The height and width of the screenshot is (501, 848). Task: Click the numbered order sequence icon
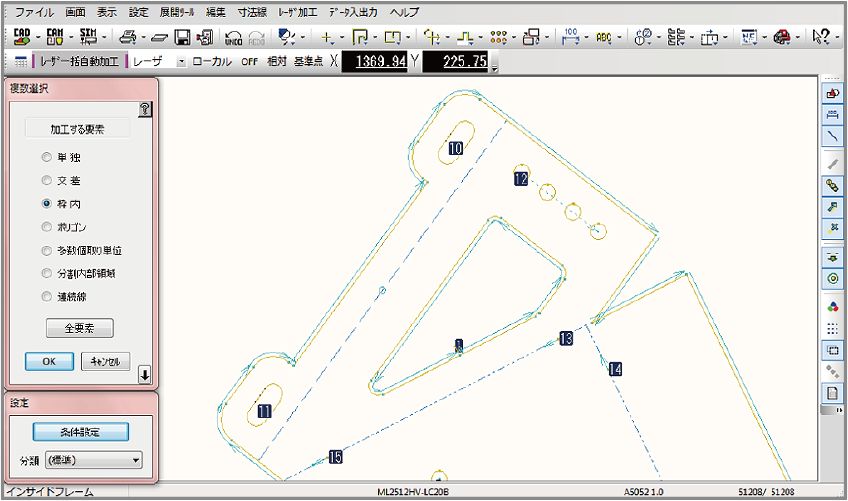(644, 37)
